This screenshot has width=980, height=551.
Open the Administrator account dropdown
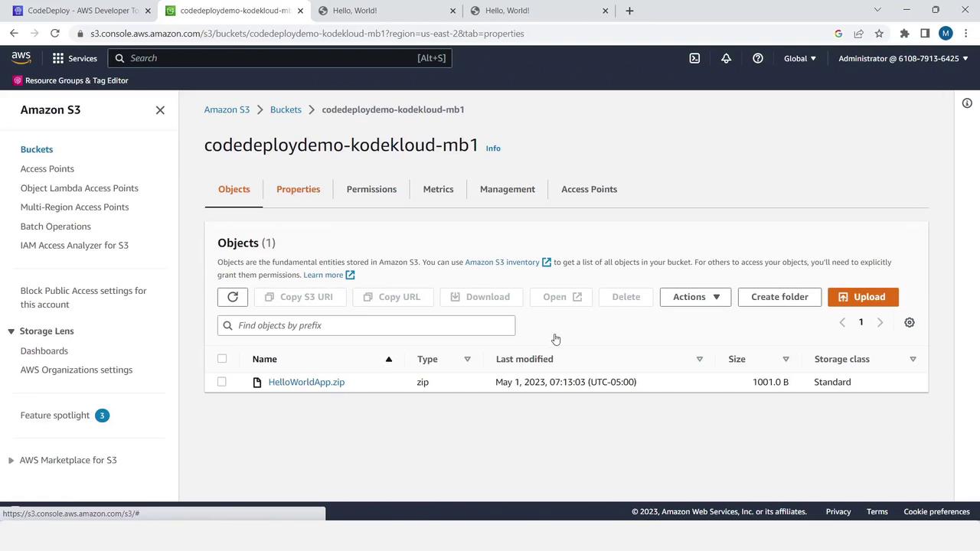pyautogui.click(x=903, y=58)
